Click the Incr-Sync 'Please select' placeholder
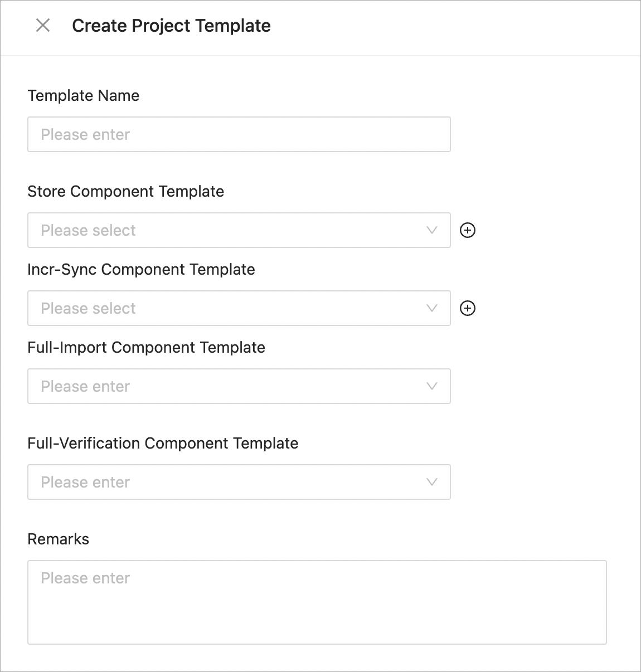 [89, 308]
